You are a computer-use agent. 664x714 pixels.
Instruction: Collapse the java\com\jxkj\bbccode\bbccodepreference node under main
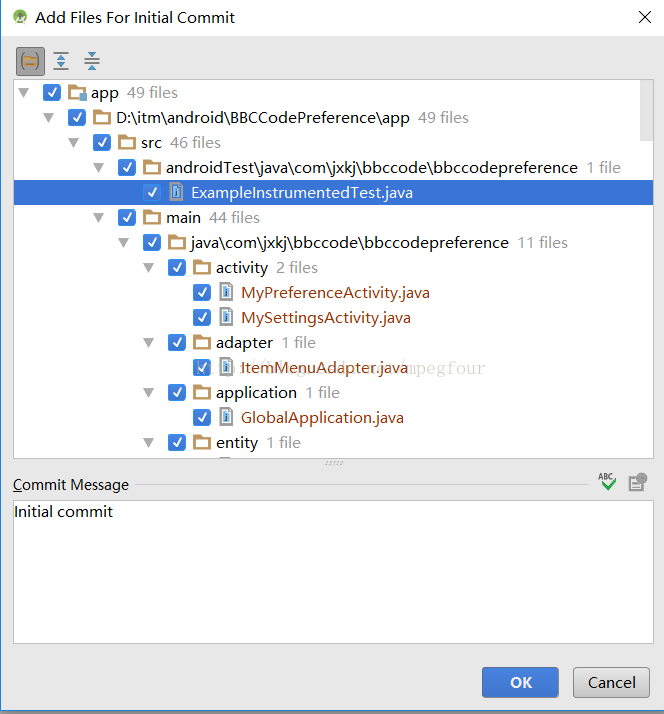click(x=124, y=243)
